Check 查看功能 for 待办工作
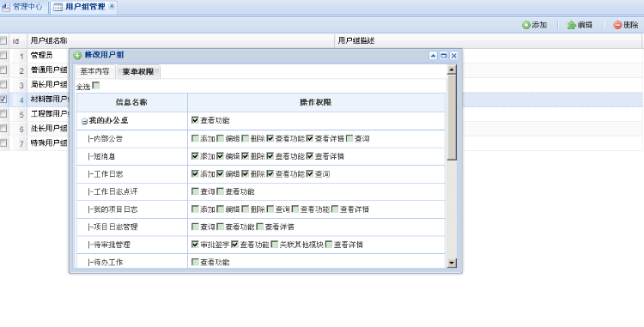Screen dimensions: 644x327 tap(195, 262)
